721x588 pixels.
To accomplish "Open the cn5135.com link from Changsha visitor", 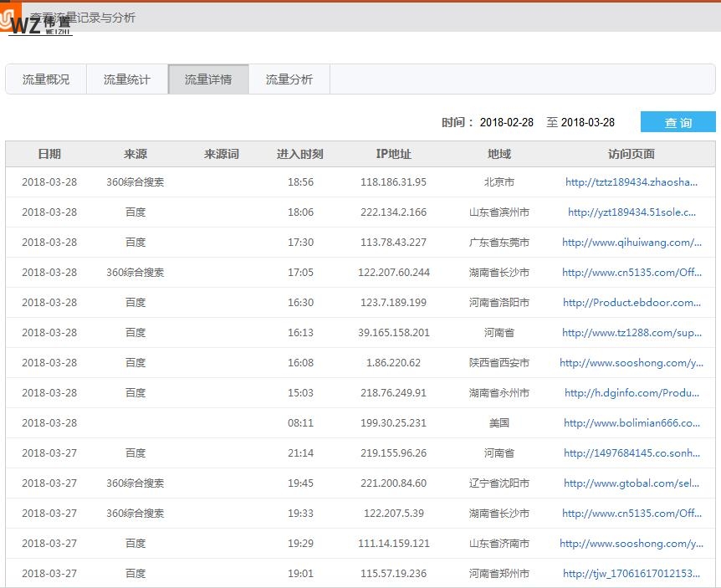I will pyautogui.click(x=632, y=273).
